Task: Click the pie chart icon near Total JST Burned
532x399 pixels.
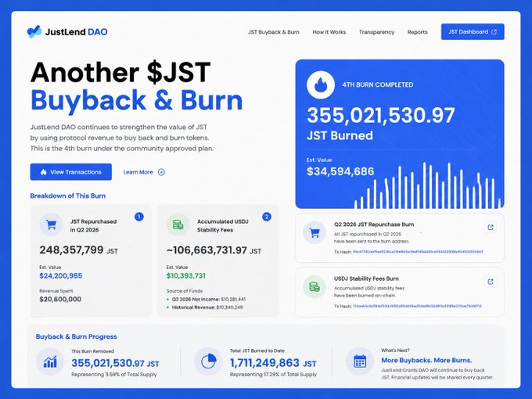Action: click(209, 361)
